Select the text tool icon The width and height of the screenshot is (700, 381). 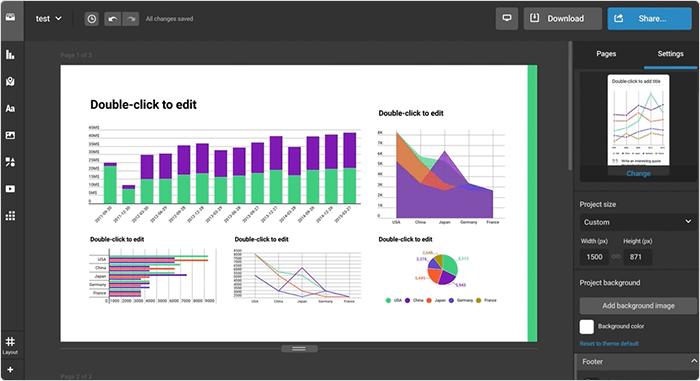10,109
